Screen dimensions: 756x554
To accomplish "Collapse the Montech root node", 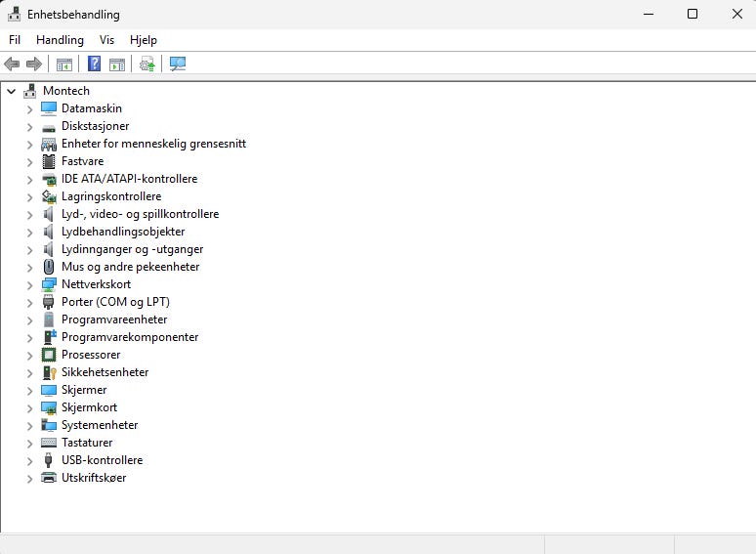I will click(12, 91).
